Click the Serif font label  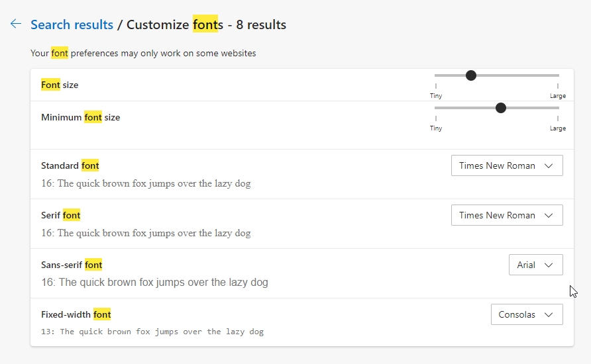point(60,216)
